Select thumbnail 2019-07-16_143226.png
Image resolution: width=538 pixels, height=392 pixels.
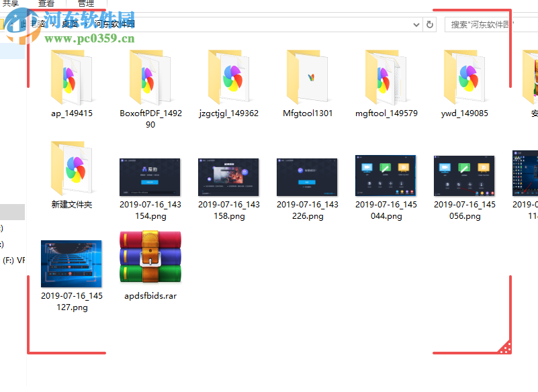307,177
